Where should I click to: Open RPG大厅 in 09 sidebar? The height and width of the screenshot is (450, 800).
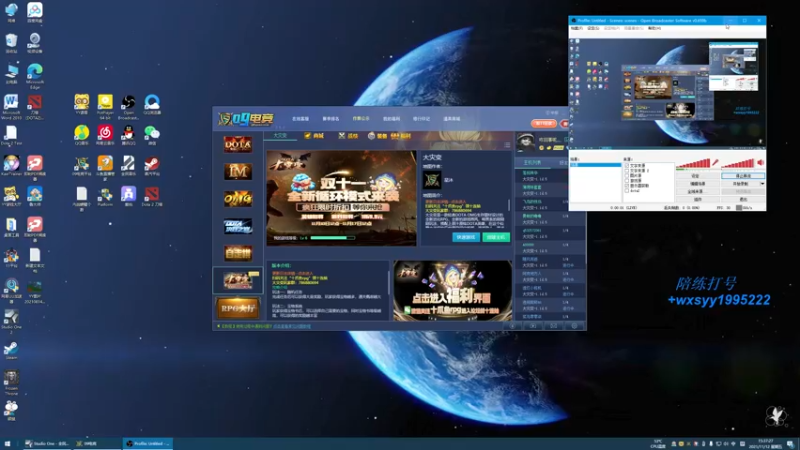point(238,308)
